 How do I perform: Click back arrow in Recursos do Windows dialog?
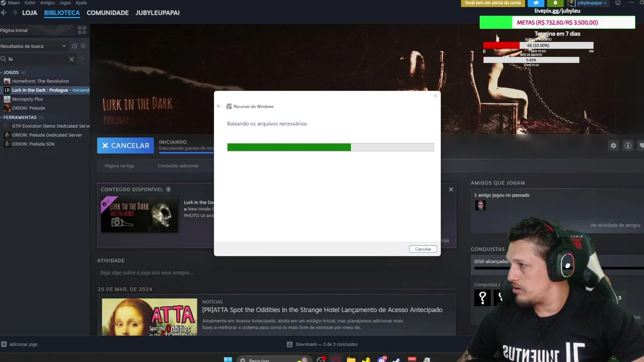tap(219, 107)
